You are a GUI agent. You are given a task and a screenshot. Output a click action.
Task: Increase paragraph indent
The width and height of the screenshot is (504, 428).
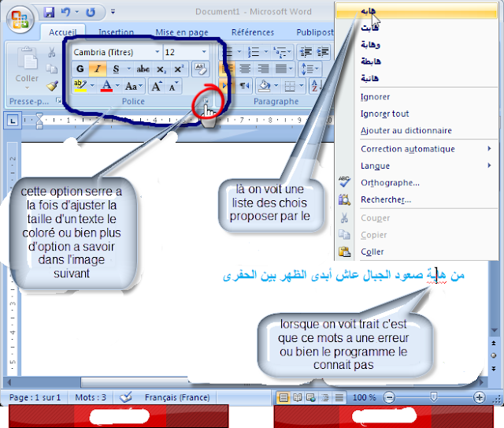(x=323, y=52)
